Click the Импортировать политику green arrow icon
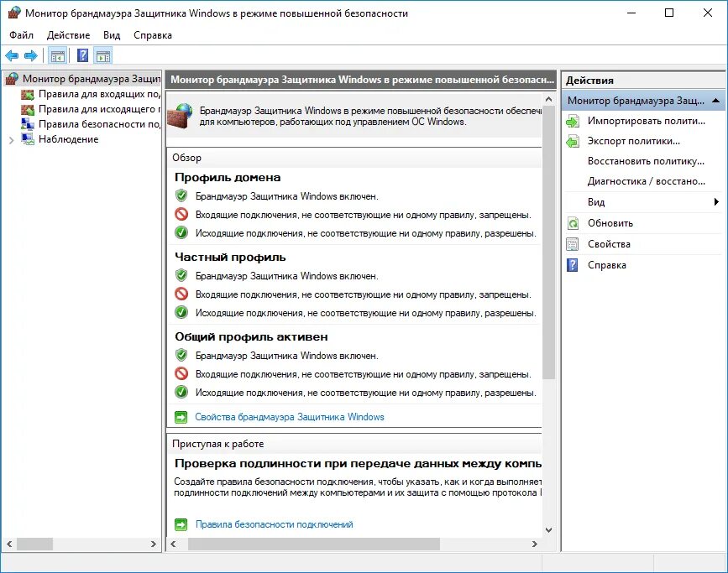The height and width of the screenshot is (573, 728). [x=573, y=122]
